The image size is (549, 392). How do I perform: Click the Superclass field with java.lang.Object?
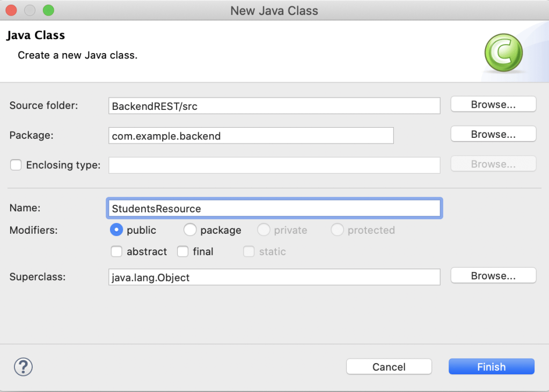(274, 277)
